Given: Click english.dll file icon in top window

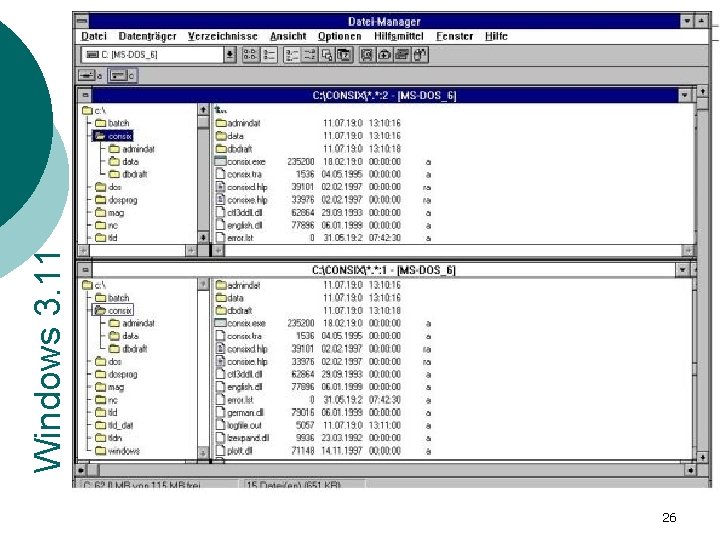Looking at the screenshot, I should click(221, 225).
